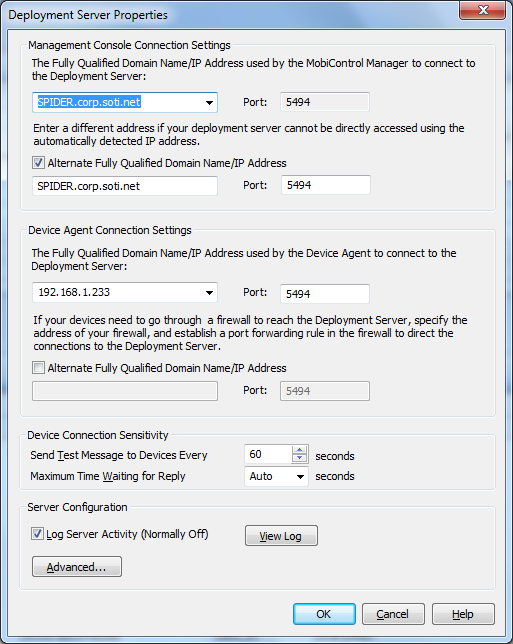Click the alternate SPIDER.corp.soti.net address field
This screenshot has width=513, height=644.
(x=125, y=186)
